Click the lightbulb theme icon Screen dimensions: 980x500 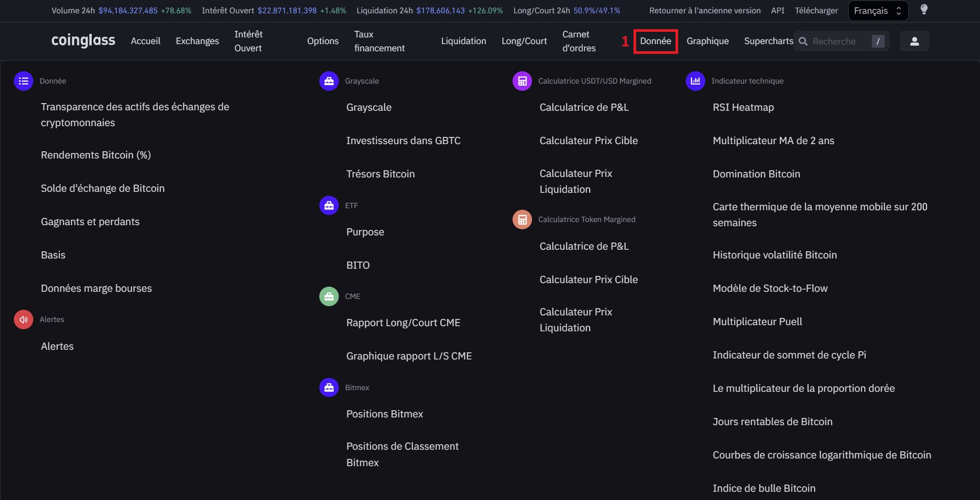pos(924,10)
